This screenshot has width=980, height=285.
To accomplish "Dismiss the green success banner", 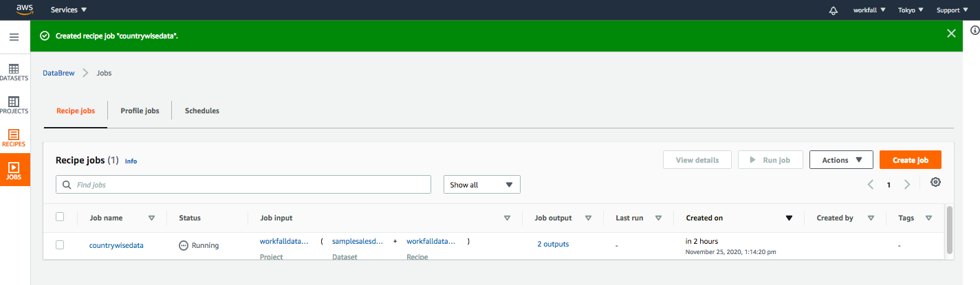I will tap(951, 33).
